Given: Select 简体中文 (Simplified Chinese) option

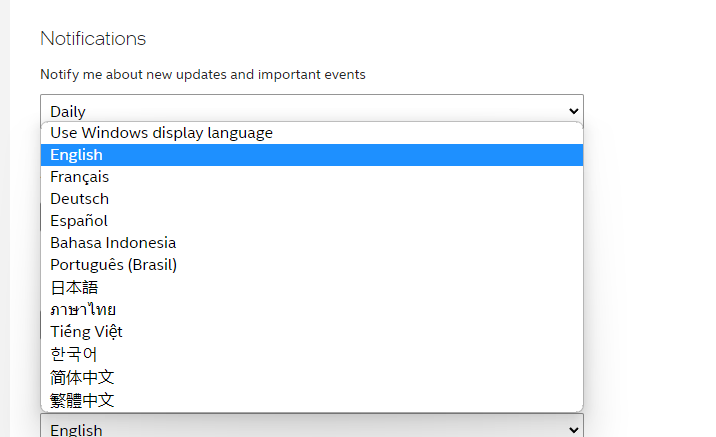Looking at the screenshot, I should pos(82,377).
